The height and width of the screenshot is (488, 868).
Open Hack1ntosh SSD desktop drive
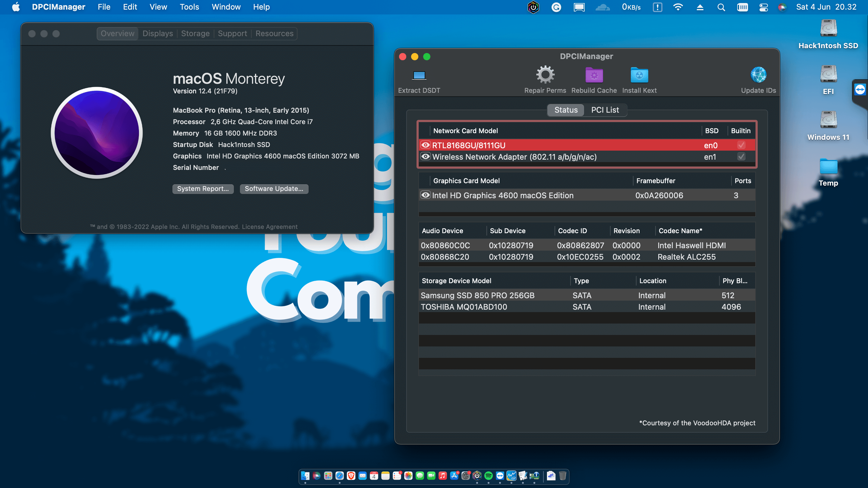(828, 28)
